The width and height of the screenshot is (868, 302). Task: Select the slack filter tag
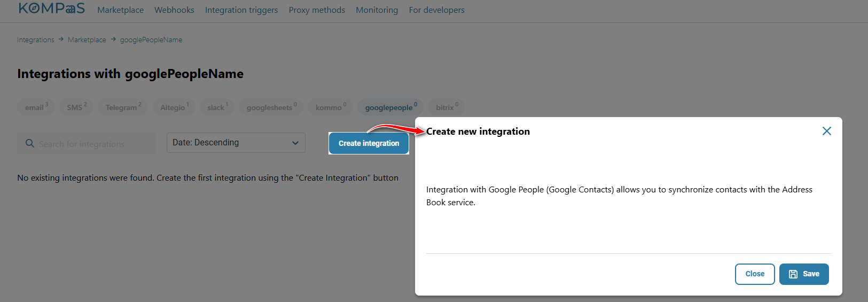pos(217,107)
